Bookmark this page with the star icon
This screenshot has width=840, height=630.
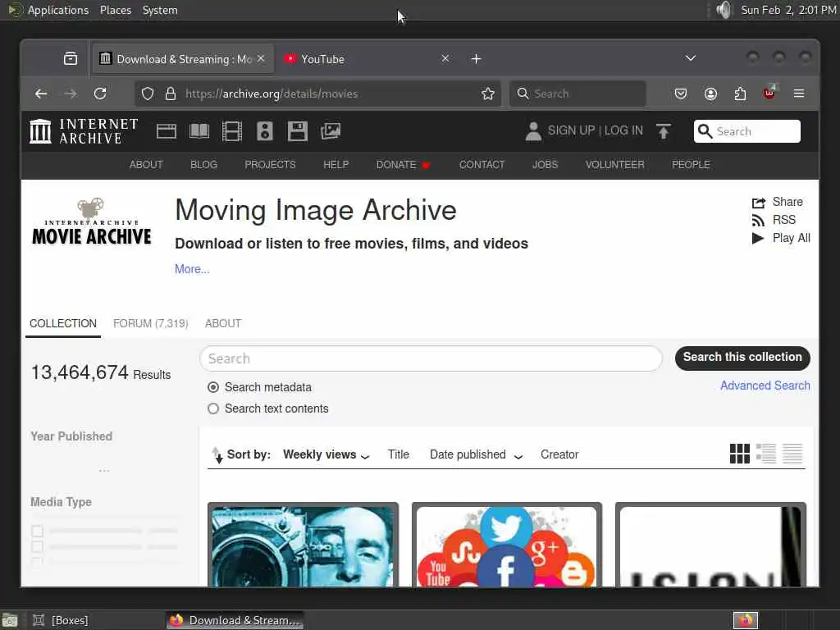488,94
